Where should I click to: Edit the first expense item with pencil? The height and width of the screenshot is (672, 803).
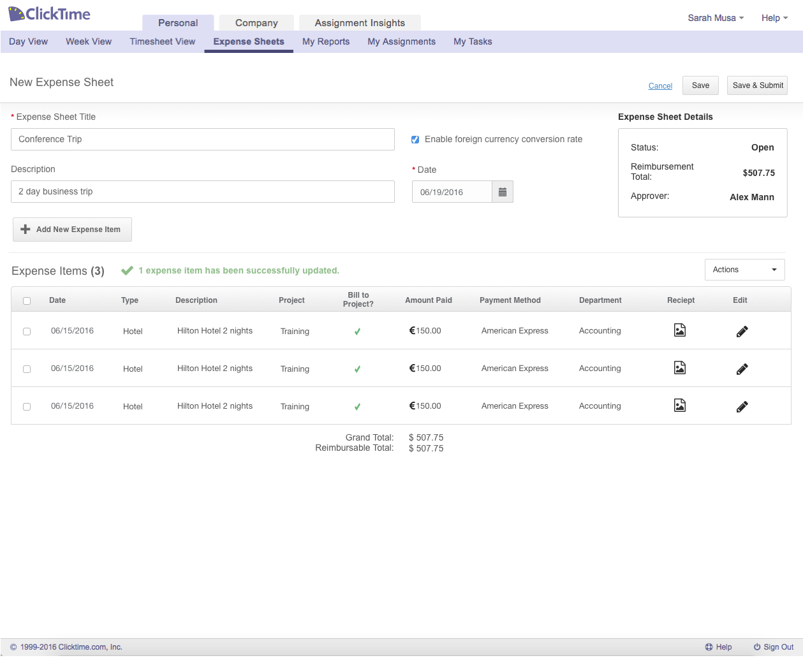pyautogui.click(x=742, y=332)
